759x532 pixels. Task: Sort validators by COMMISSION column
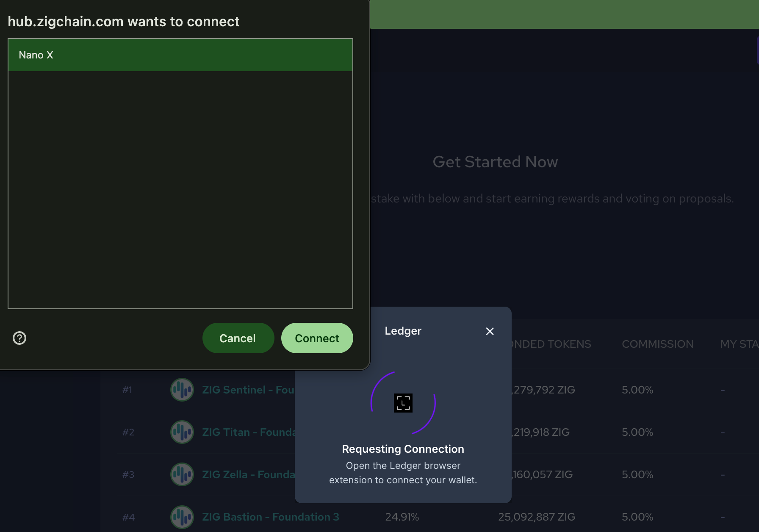657,344
